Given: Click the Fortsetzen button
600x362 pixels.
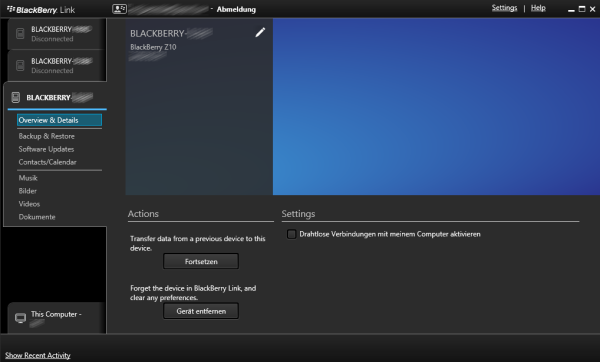Looking at the screenshot, I should (x=201, y=261).
